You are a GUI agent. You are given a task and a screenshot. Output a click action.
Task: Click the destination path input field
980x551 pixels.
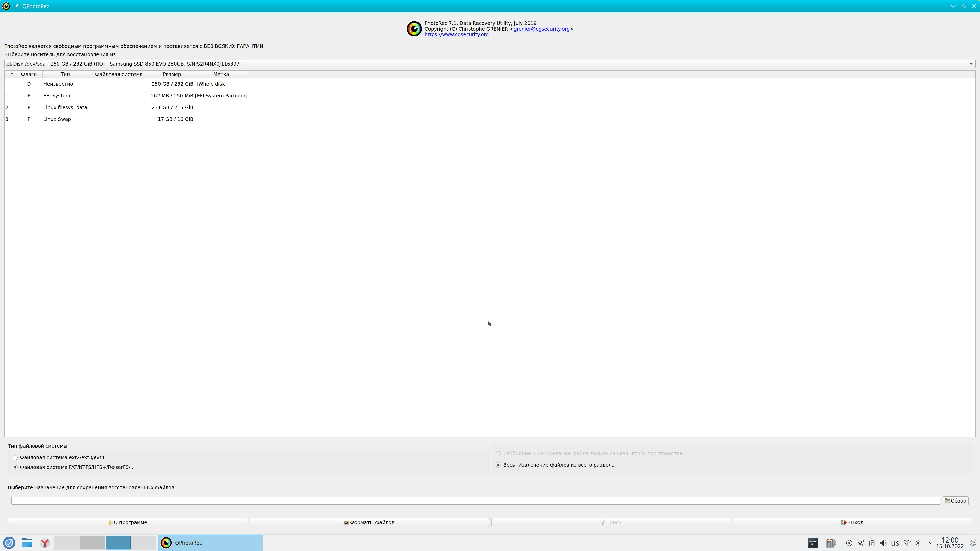pyautogui.click(x=475, y=501)
